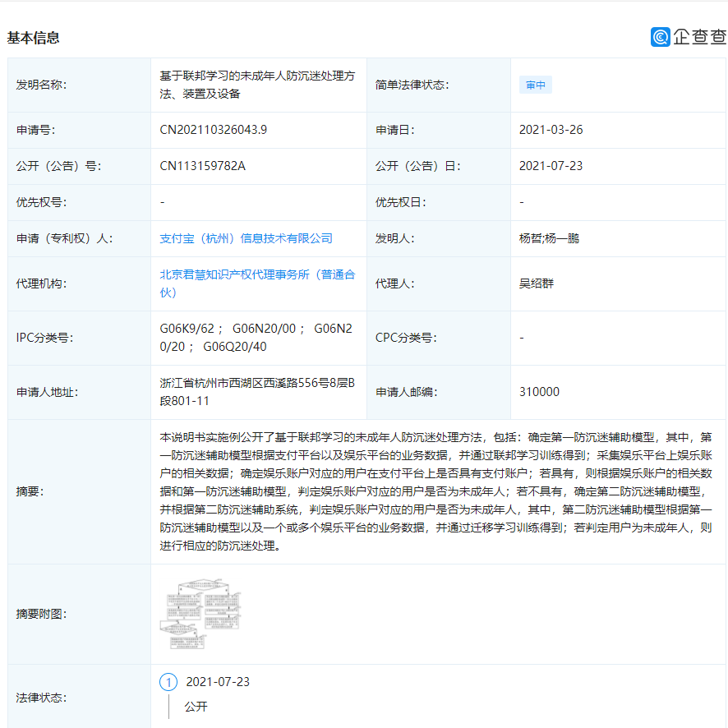Click inventor name 杨哲
Viewport: 728px width, 728px height.
[x=530, y=237]
